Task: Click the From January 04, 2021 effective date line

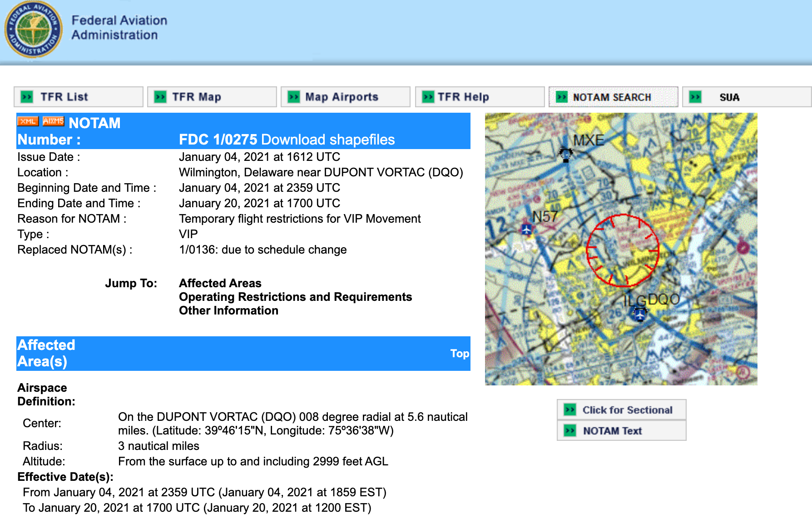Action: point(204,492)
